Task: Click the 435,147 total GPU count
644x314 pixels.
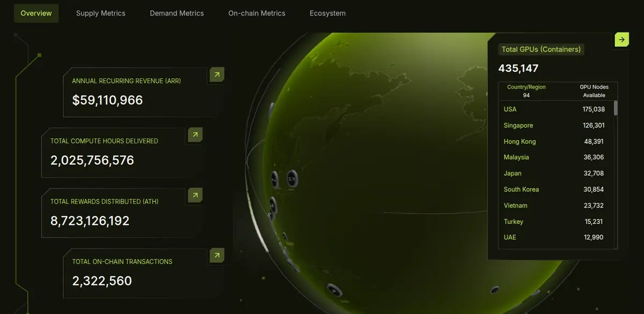Action: [518, 68]
